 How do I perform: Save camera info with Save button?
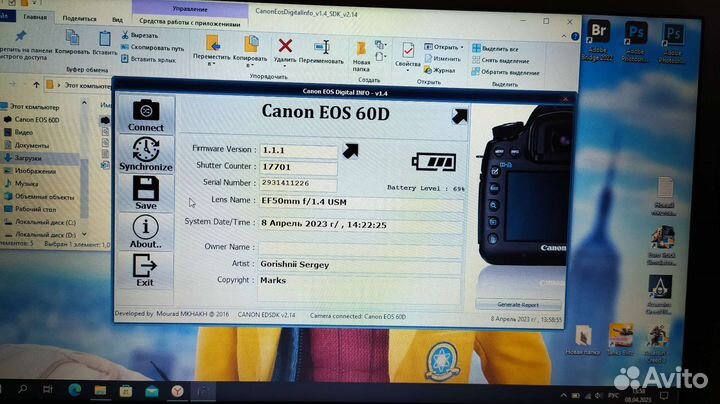pos(146,193)
